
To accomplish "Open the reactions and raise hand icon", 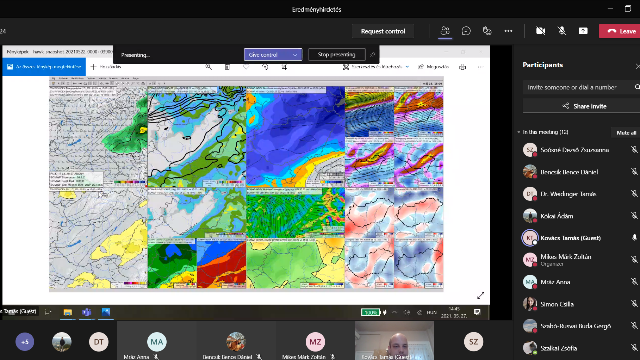I will 487,31.
